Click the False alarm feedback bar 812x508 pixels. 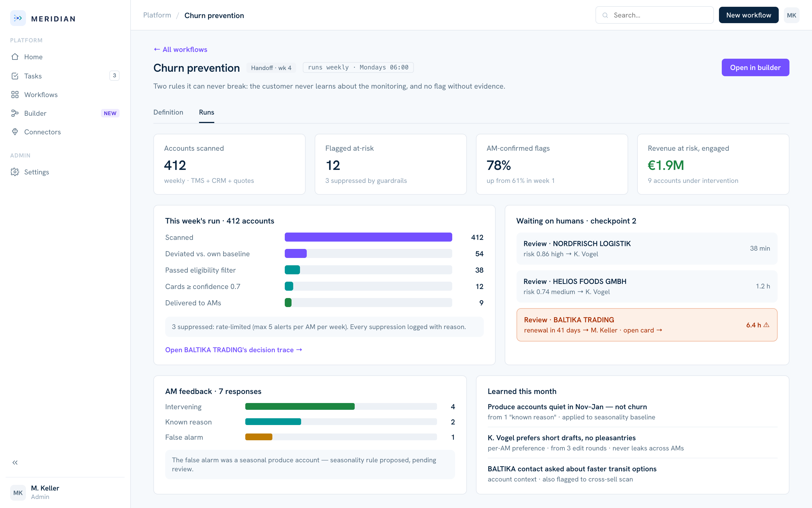click(x=341, y=437)
